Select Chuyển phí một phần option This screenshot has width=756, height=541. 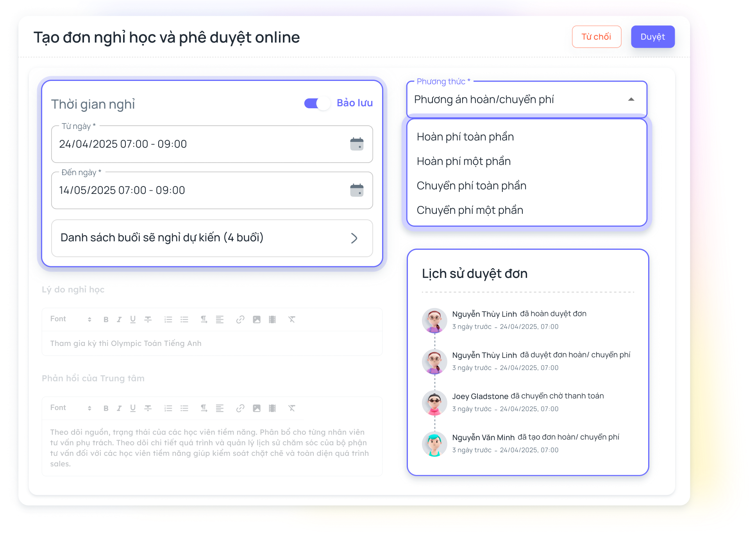pyautogui.click(x=470, y=210)
